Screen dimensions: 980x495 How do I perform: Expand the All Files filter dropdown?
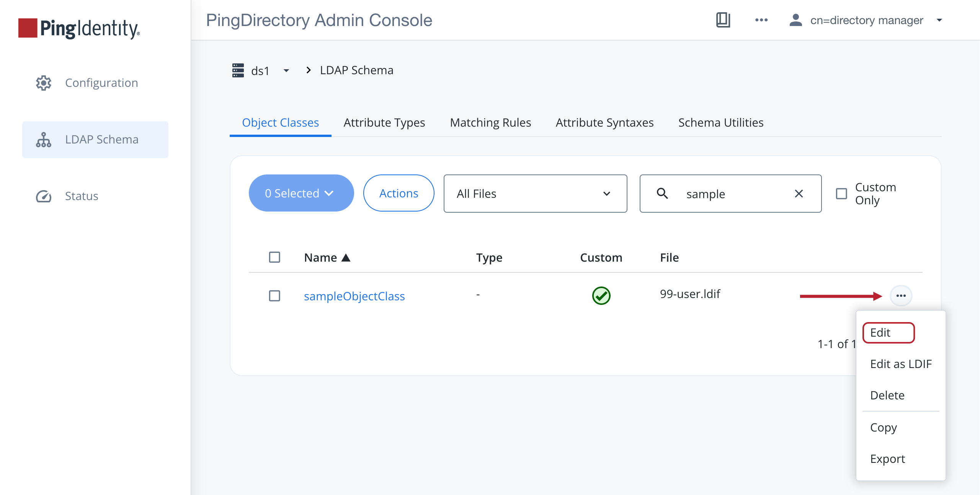click(x=535, y=194)
